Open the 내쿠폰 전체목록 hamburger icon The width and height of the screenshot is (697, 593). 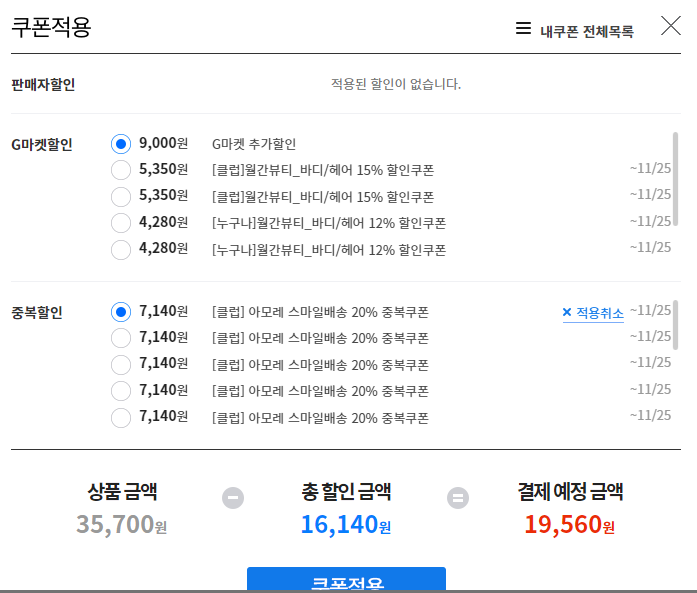pyautogui.click(x=523, y=28)
